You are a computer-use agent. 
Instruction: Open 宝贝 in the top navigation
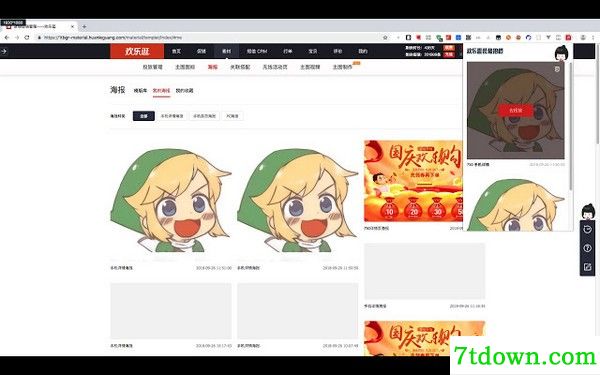[313, 51]
